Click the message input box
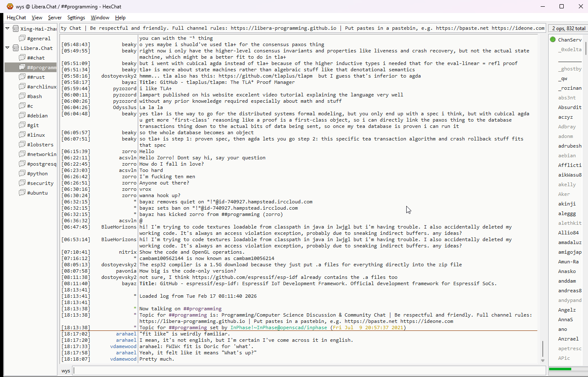 (x=309, y=371)
